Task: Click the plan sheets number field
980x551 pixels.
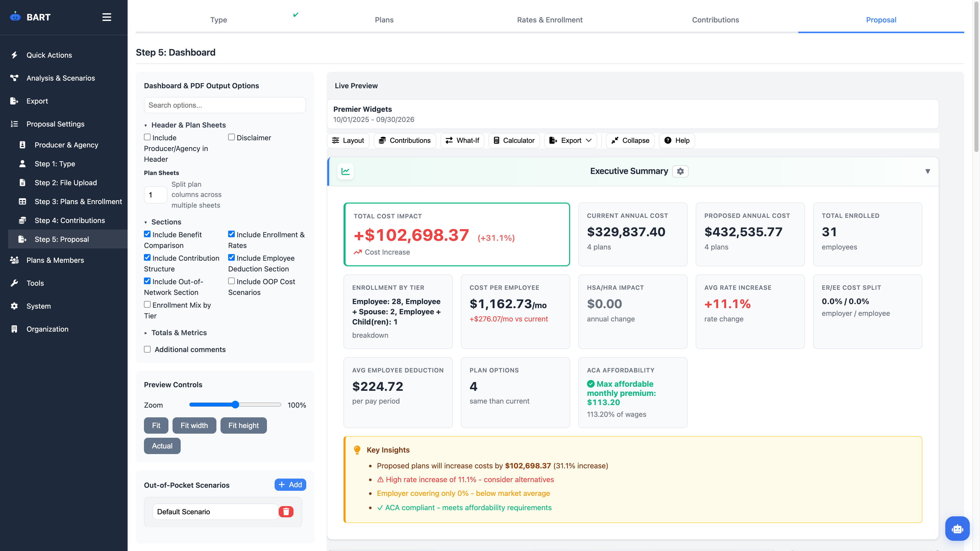Action: 155,195
